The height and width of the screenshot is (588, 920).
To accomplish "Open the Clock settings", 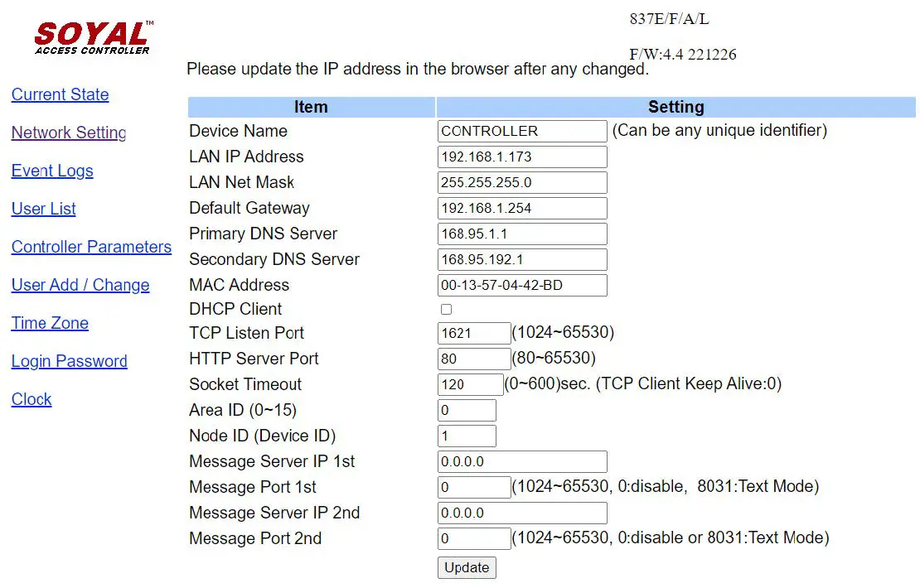I will coord(31,400).
